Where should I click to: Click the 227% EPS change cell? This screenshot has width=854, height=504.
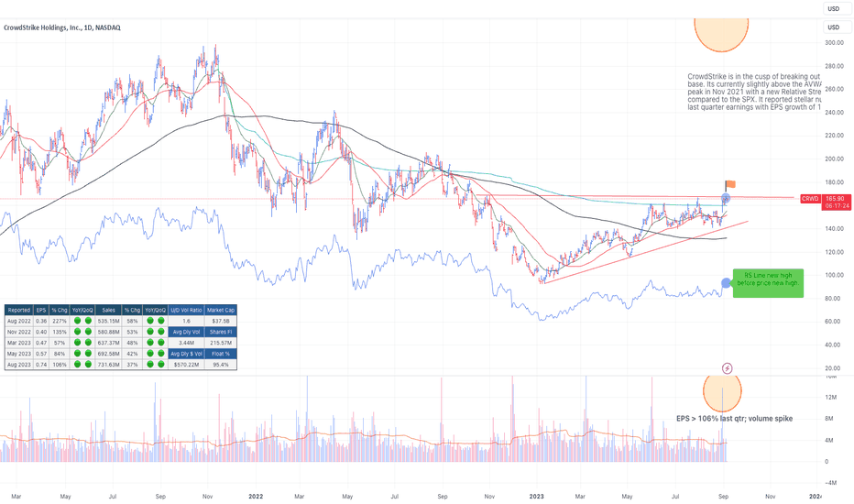(x=59, y=321)
